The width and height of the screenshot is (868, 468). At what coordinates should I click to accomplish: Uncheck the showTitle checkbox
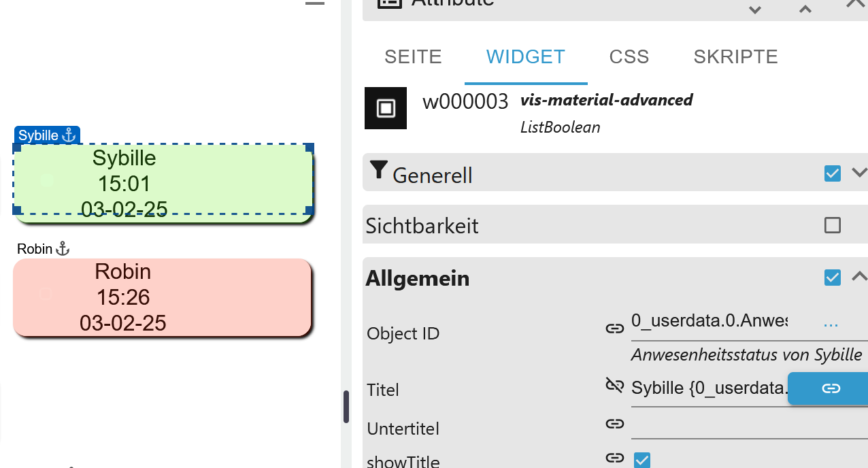[641, 460]
